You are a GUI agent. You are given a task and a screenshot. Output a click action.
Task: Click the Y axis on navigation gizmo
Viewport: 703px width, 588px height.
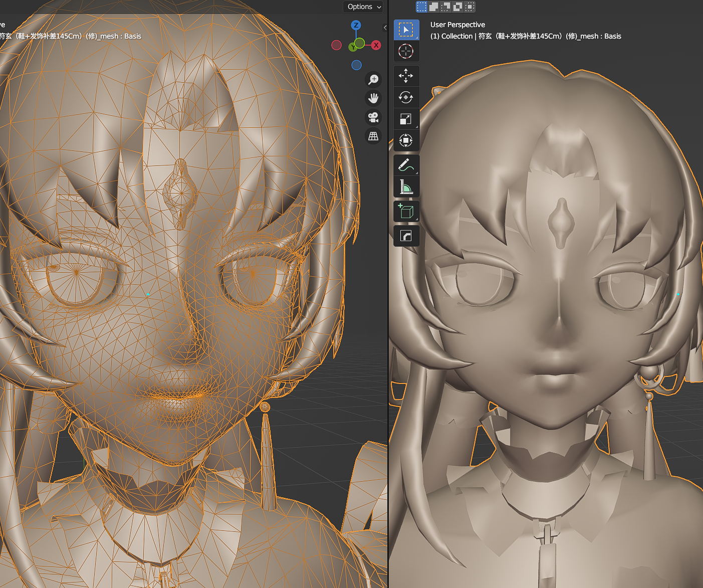tap(353, 47)
